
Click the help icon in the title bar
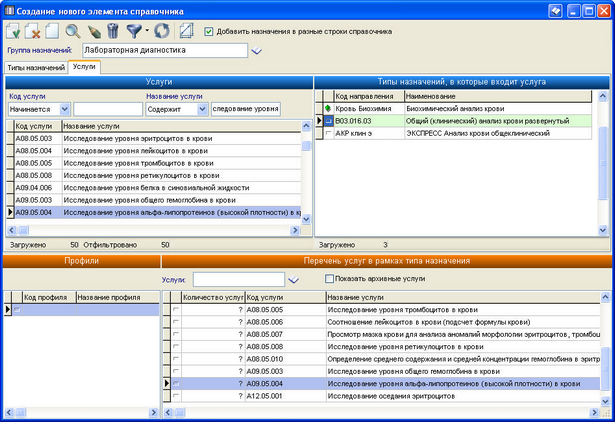coord(555,11)
